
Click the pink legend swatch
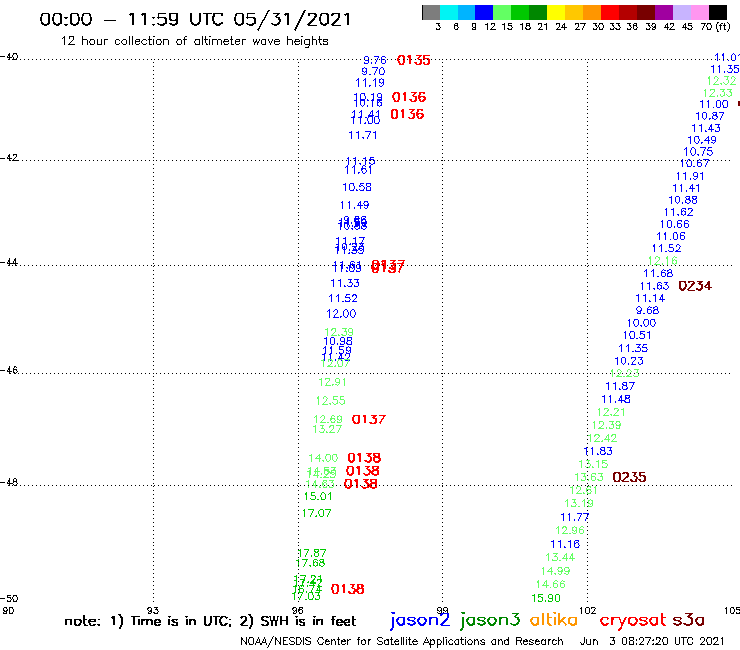699,12
